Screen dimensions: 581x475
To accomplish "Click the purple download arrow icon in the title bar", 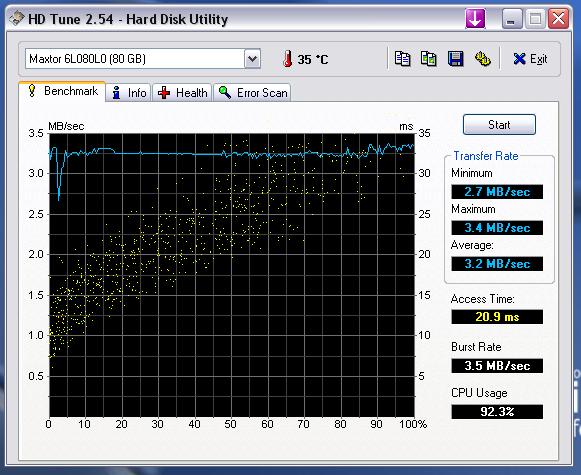I will (475, 18).
